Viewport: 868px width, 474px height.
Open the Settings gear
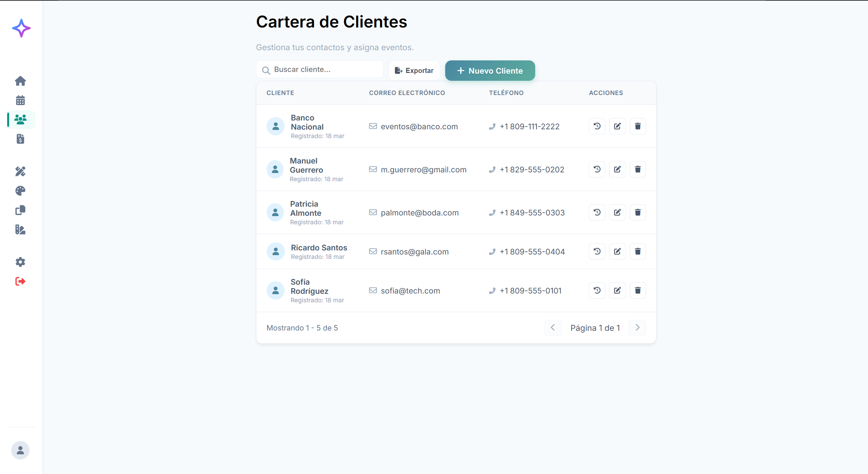pyautogui.click(x=20, y=262)
